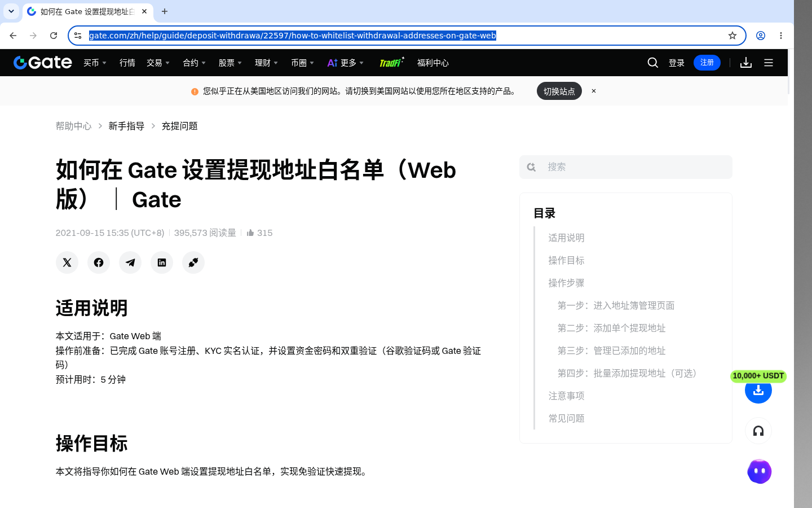
Task: Jump to 操作目标 in table of contents
Action: 566,260
